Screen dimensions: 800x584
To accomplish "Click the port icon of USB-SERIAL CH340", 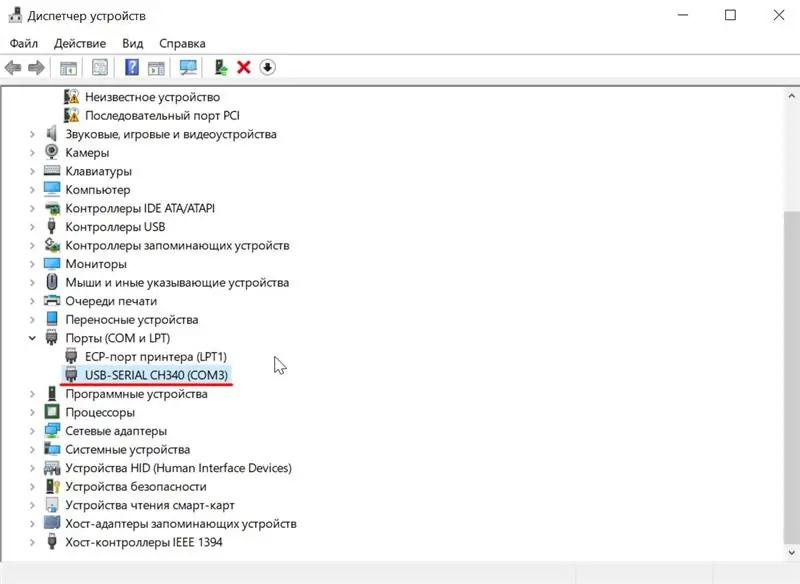I will (71, 375).
